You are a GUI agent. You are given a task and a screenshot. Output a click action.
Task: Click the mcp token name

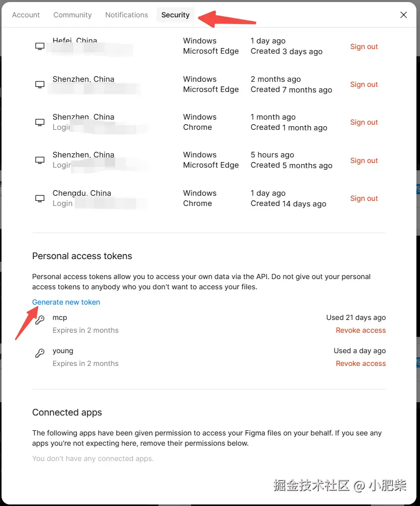pyautogui.click(x=60, y=317)
